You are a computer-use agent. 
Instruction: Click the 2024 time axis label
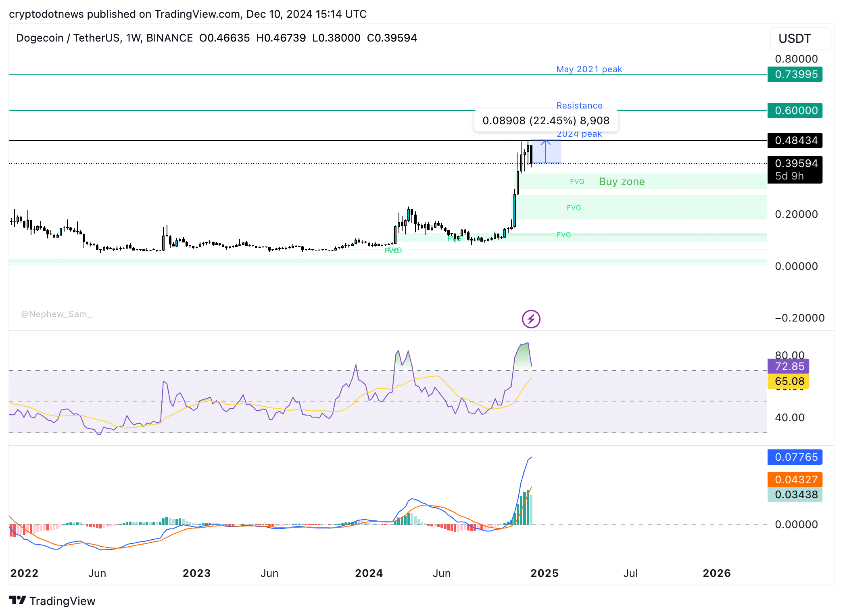coord(369,573)
